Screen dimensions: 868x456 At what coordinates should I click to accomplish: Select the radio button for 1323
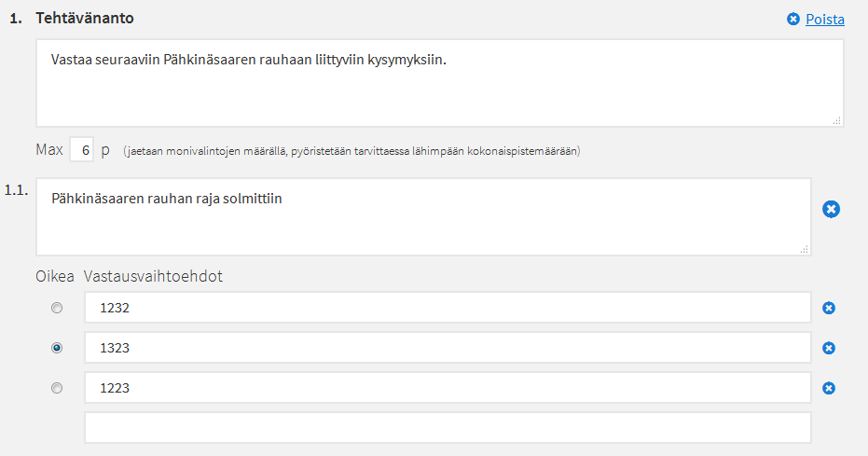pos(57,348)
